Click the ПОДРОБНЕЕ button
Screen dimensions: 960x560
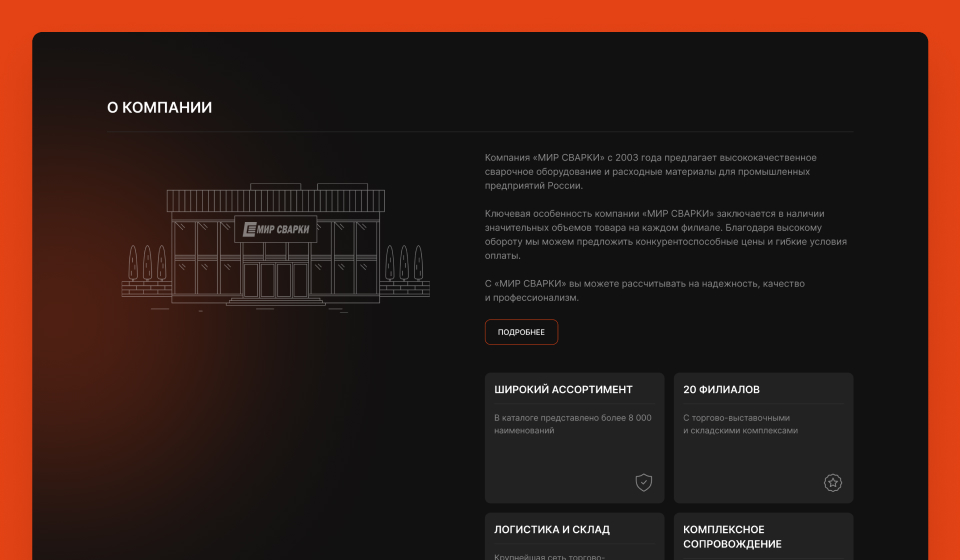click(521, 332)
